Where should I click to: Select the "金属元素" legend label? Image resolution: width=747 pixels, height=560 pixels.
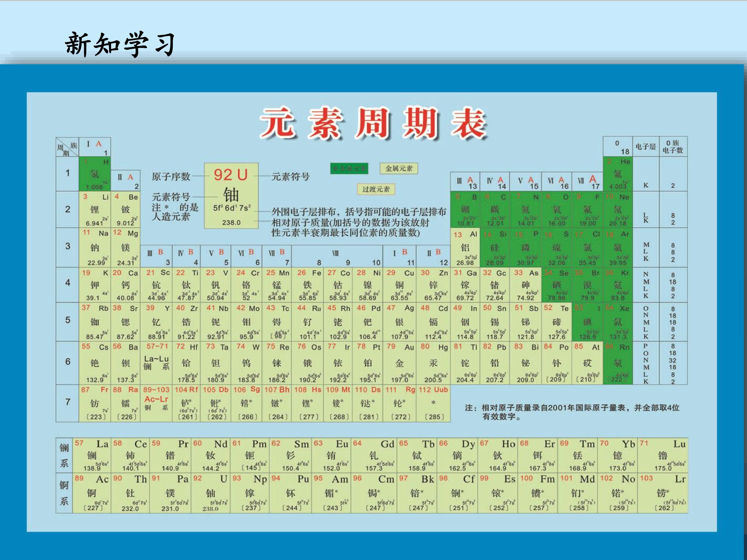click(399, 169)
